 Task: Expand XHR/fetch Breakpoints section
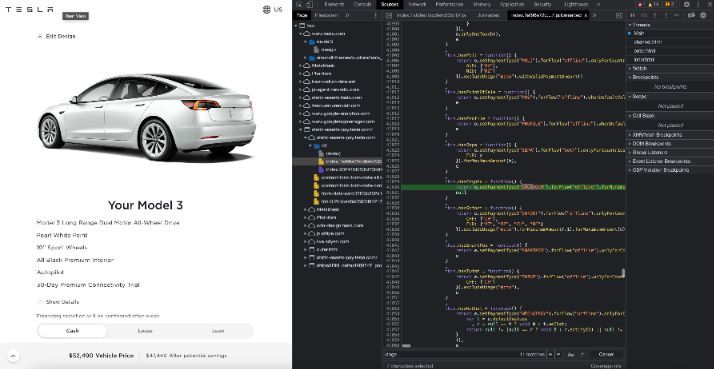point(669,135)
